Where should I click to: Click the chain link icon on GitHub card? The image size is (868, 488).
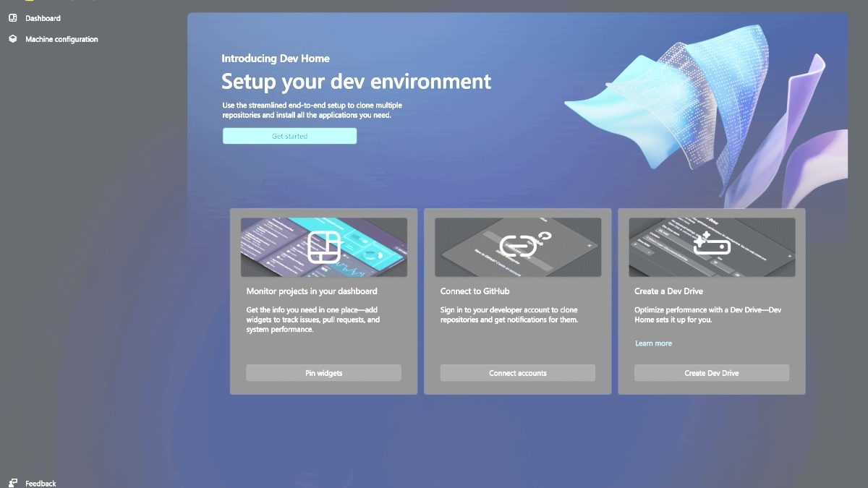518,247
